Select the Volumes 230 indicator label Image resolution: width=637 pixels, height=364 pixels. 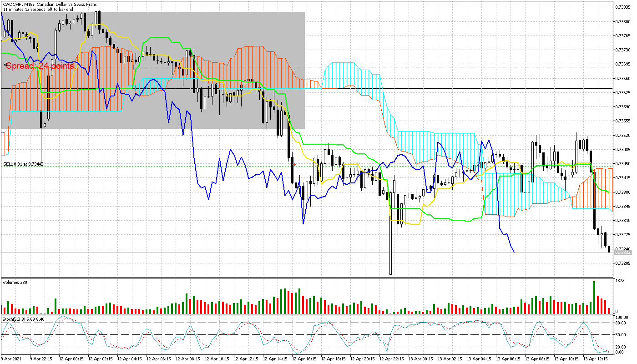15,283
